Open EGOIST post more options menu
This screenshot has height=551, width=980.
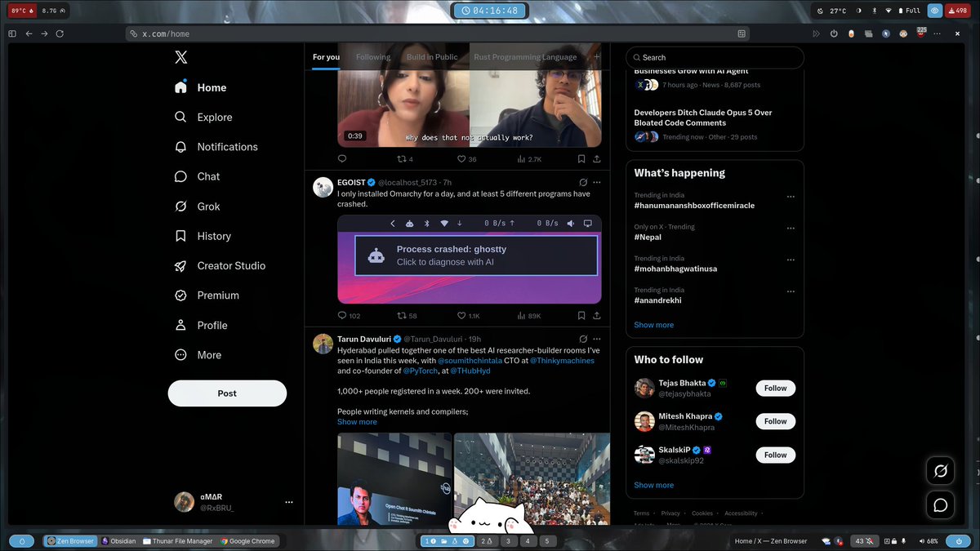tap(597, 182)
